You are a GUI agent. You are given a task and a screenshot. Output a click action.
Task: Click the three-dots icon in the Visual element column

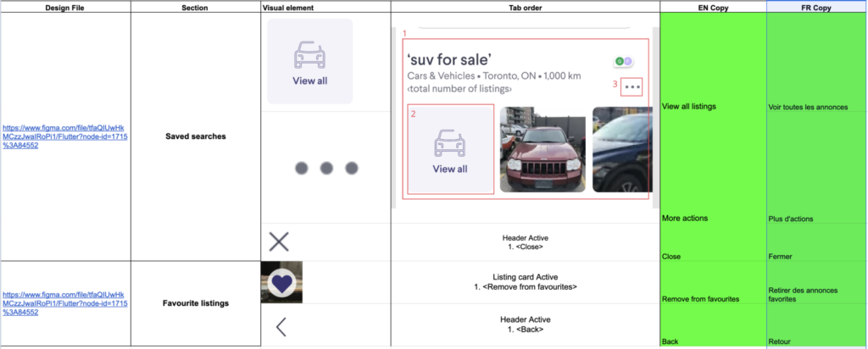[x=326, y=168]
